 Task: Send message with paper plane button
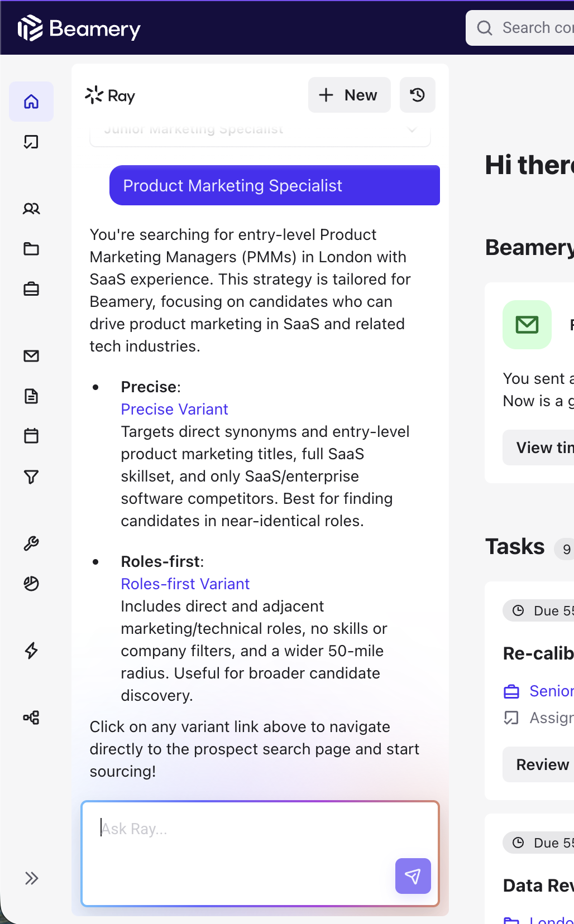pyautogui.click(x=413, y=876)
